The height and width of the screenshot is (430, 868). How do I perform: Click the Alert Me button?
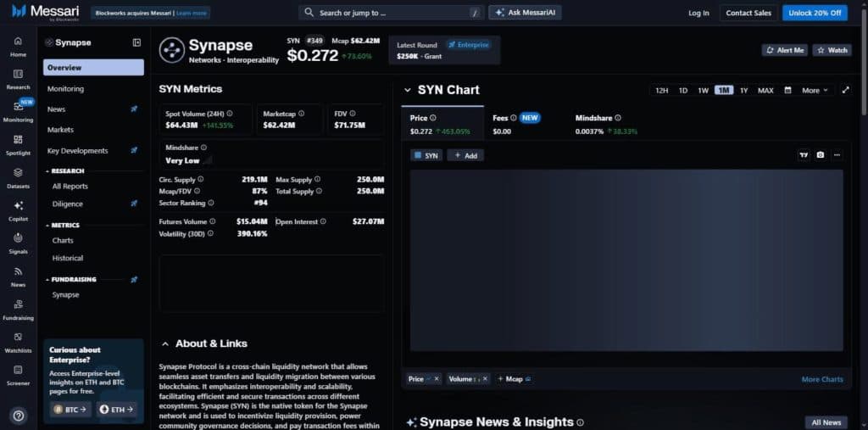(x=784, y=50)
